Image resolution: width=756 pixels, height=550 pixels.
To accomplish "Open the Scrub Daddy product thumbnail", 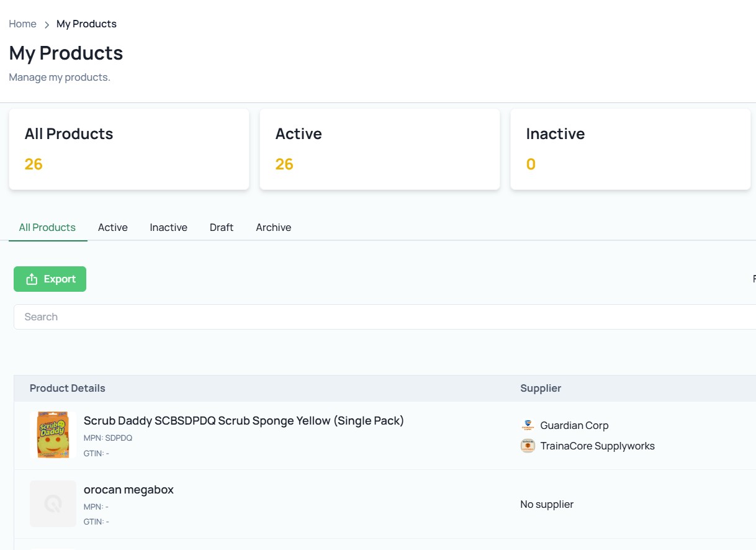I will (53, 435).
